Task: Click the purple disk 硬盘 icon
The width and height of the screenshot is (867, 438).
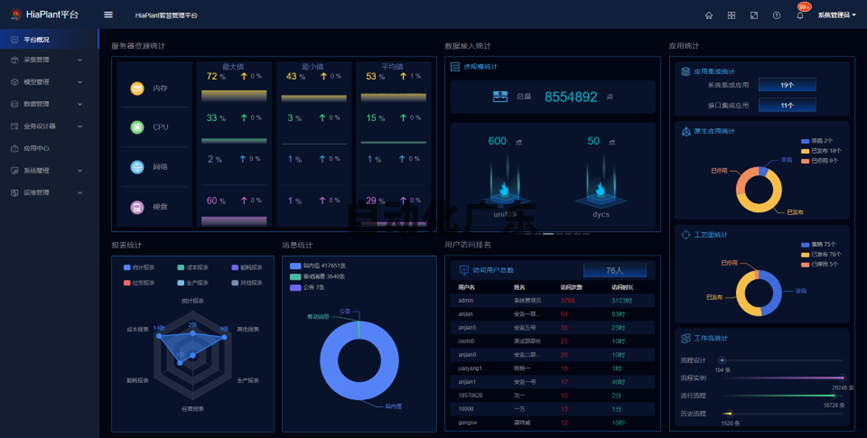Action: tap(137, 207)
